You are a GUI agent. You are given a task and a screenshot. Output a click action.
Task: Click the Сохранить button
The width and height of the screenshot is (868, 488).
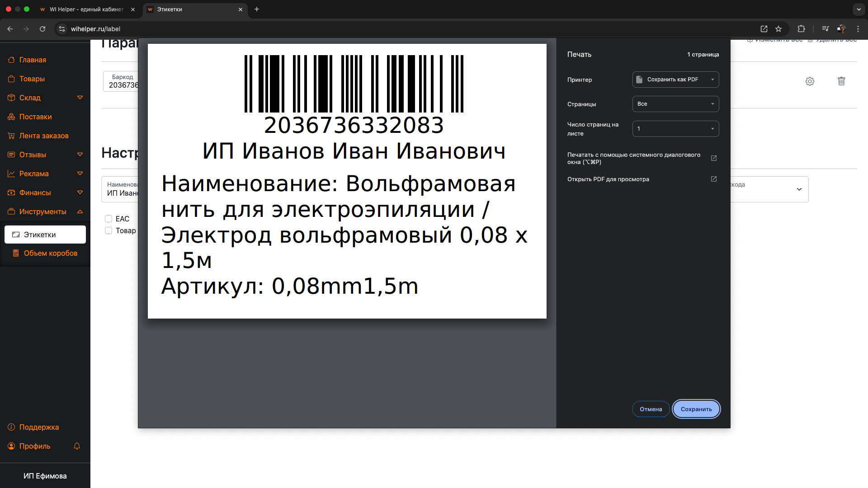pos(696,409)
